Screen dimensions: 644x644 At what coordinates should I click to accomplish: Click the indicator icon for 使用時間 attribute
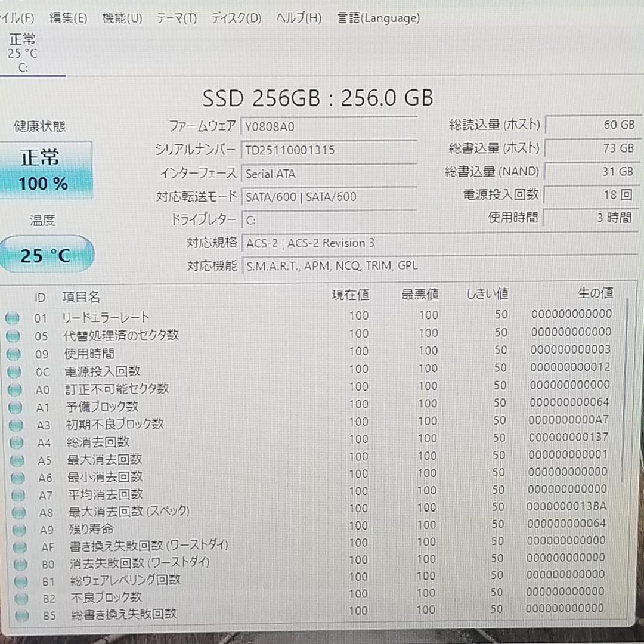pos(12,354)
